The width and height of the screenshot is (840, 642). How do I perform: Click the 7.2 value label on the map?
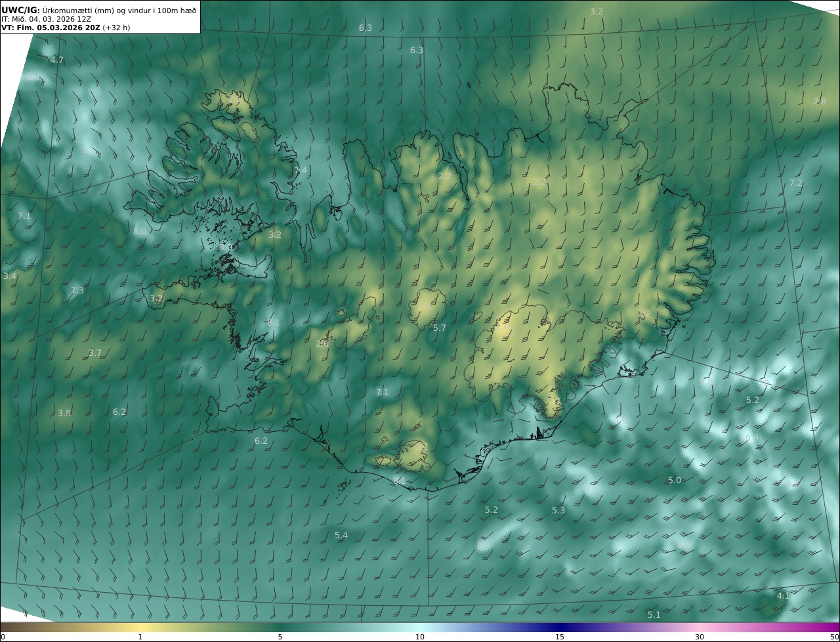tap(796, 183)
